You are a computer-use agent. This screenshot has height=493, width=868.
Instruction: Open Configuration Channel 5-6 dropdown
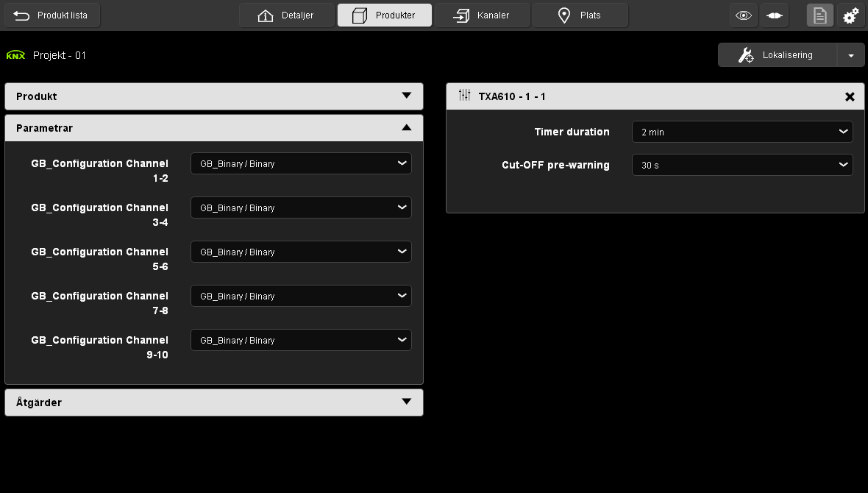(301, 252)
